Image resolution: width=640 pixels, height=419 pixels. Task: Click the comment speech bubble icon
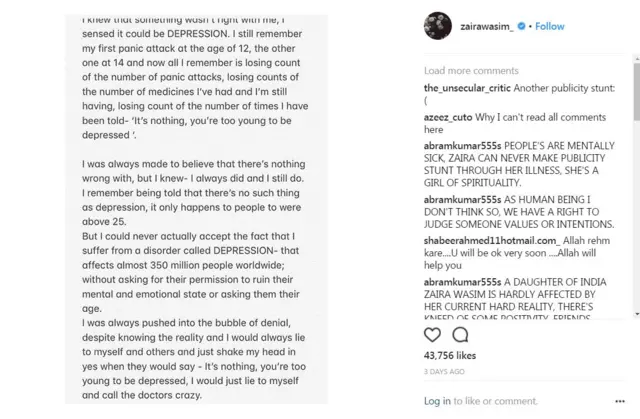460,335
